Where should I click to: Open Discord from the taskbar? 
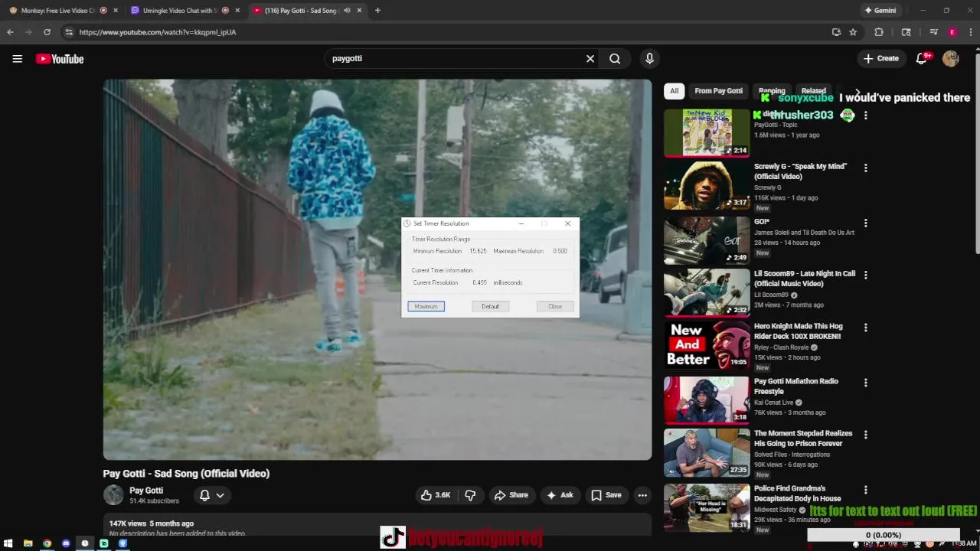tap(66, 543)
